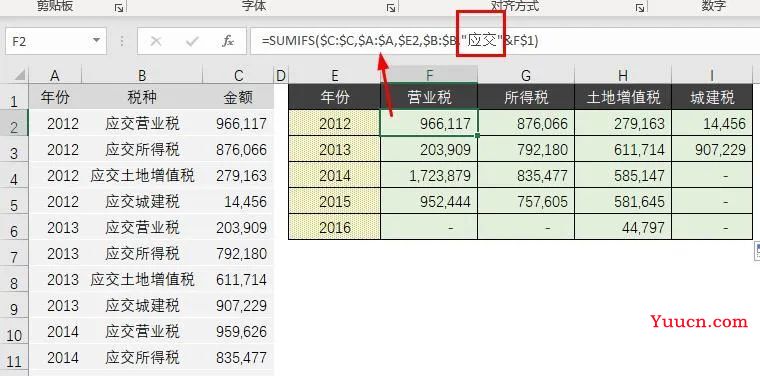Viewport: 760px width, 376px height.
Task: Select cell with 279,163 in column H
Action: 623,123
